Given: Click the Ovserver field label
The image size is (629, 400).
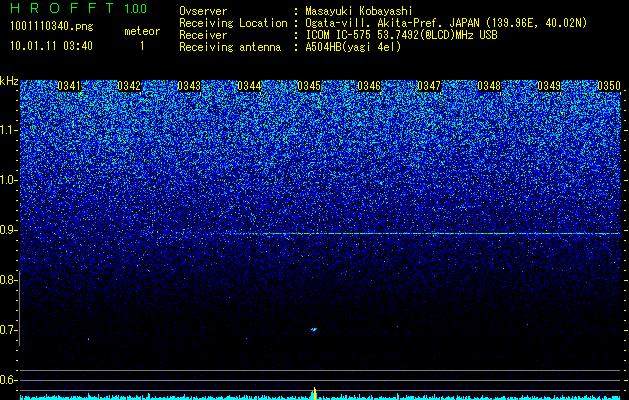Looking at the screenshot, I should pos(203,11).
